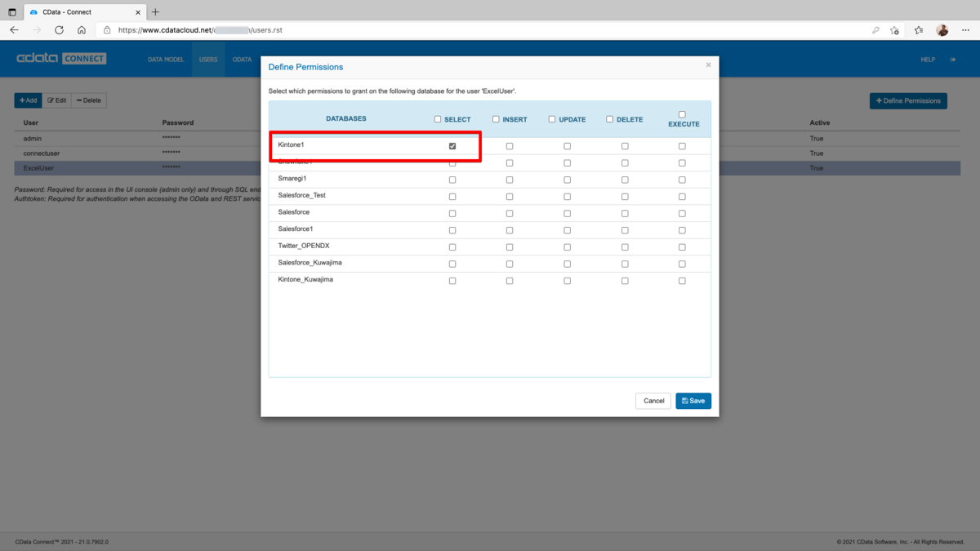Image resolution: width=980 pixels, height=551 pixels.
Task: Tick SELECT checkbox in Salesforce row
Action: [452, 213]
